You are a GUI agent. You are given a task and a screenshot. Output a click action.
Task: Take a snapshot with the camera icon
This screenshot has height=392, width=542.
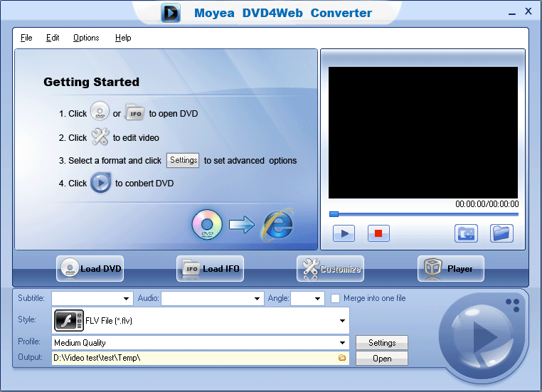[466, 233]
